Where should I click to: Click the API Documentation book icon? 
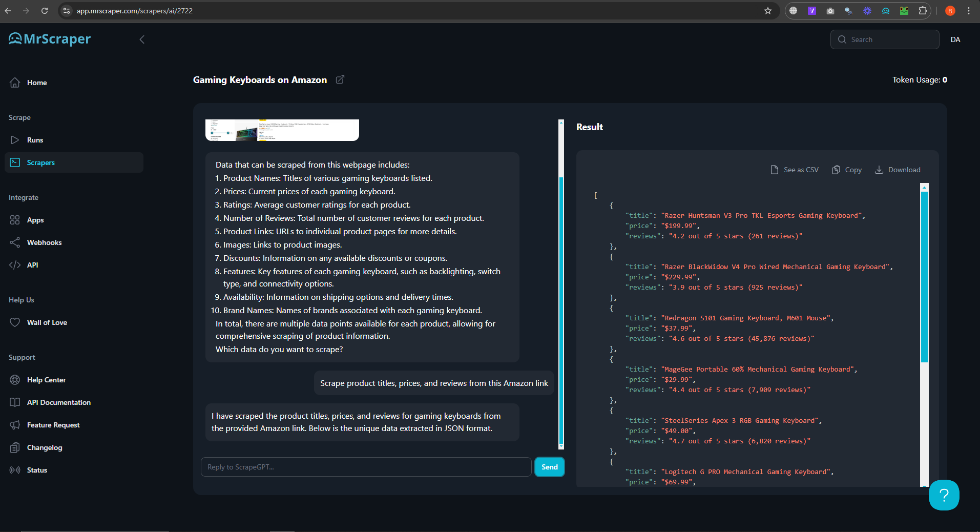tap(15, 402)
